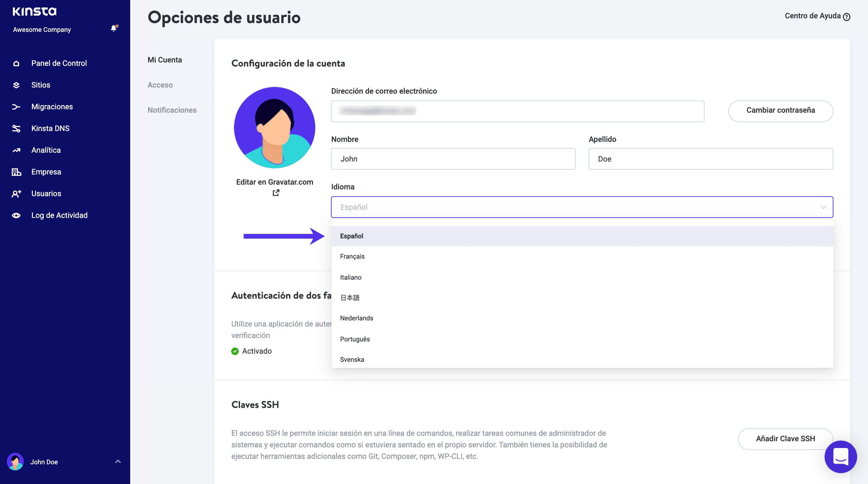Screen dimensions: 868x484
Task: Open Analítica using its chart icon
Action: (x=16, y=150)
